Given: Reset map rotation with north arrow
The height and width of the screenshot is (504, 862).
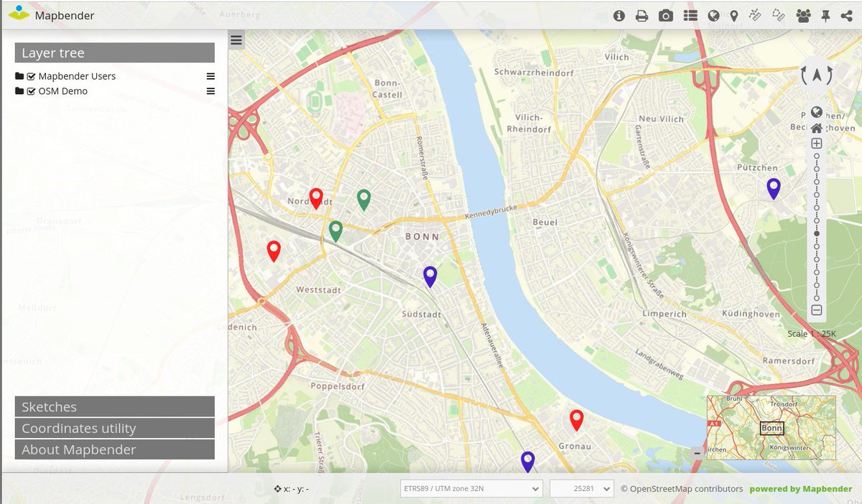Looking at the screenshot, I should [817, 74].
